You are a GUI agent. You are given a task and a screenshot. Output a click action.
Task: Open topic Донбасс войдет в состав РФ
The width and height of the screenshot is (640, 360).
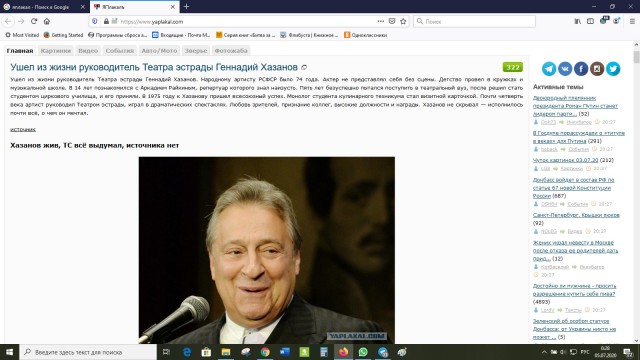(573, 188)
